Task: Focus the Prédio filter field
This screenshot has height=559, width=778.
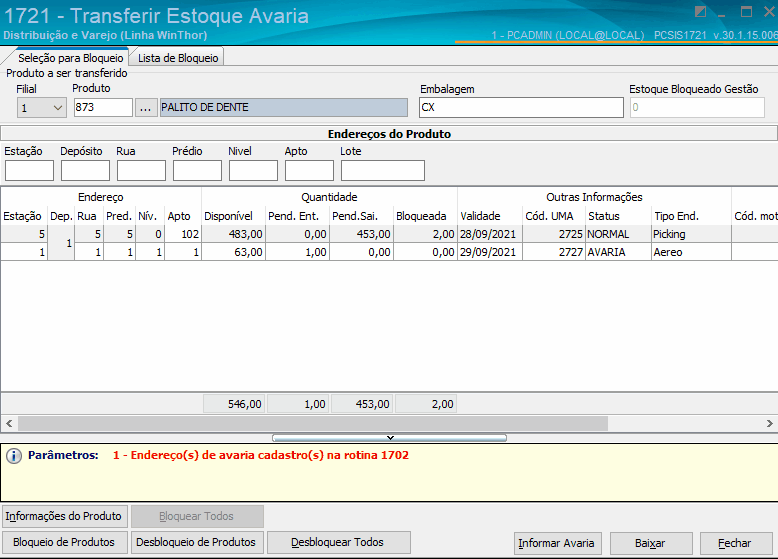Action: [197, 171]
